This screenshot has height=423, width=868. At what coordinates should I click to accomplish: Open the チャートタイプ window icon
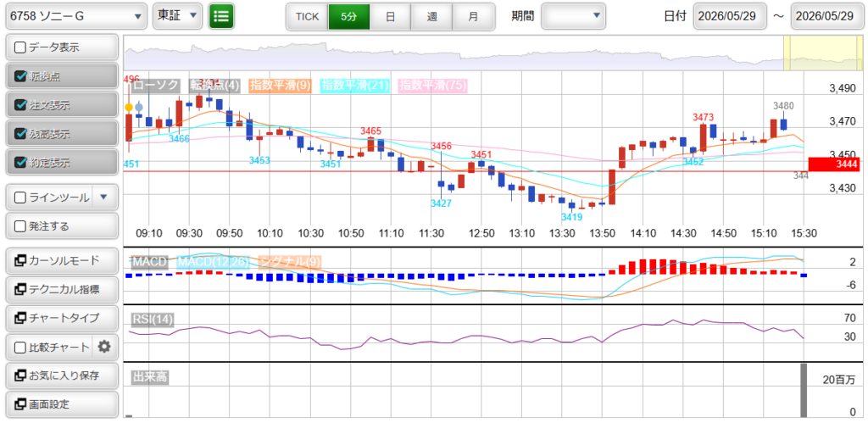pos(20,318)
